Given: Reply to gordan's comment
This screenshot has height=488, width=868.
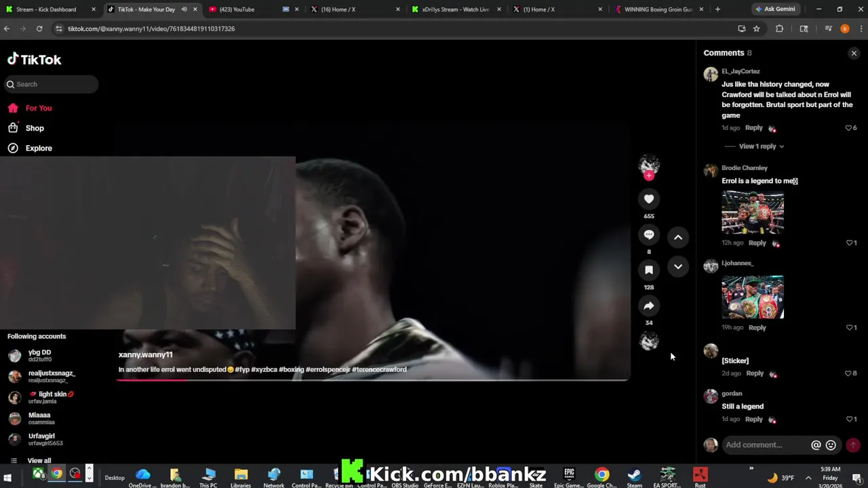Looking at the screenshot, I should tap(753, 419).
